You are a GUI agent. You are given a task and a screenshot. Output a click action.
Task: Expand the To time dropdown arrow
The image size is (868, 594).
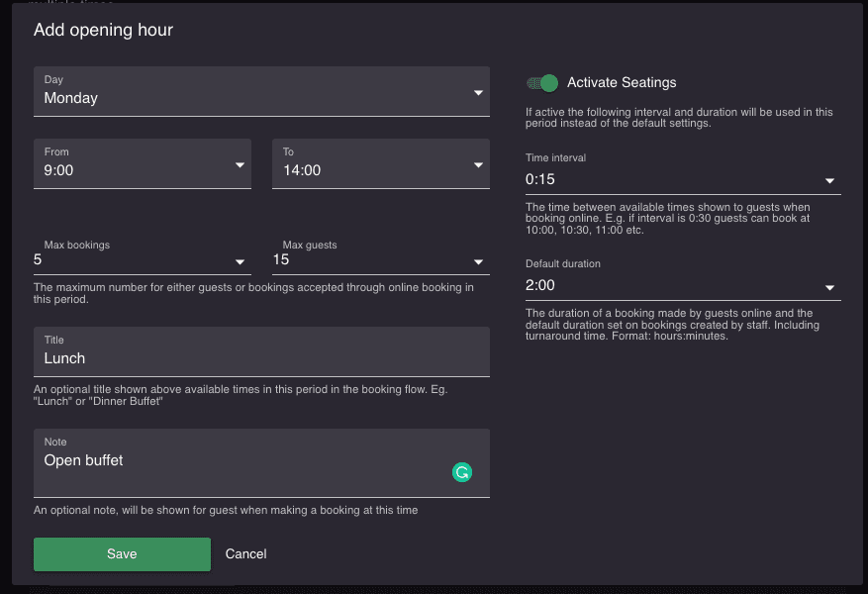click(478, 165)
